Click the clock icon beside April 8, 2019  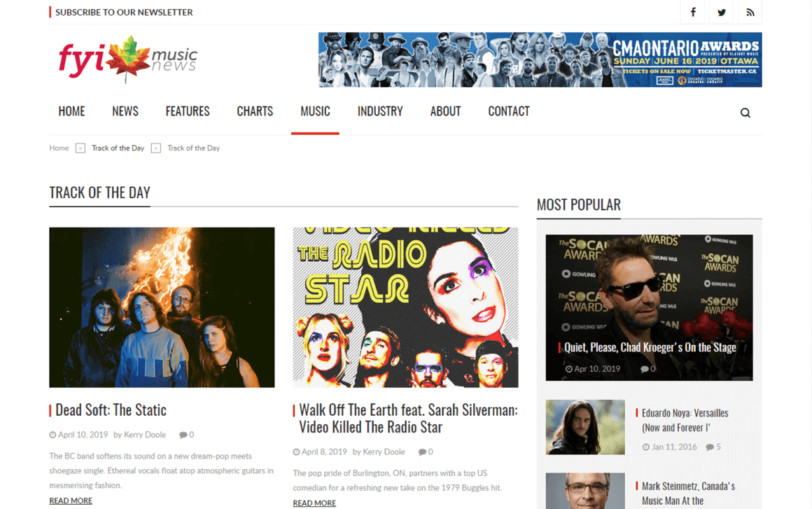coord(296,452)
